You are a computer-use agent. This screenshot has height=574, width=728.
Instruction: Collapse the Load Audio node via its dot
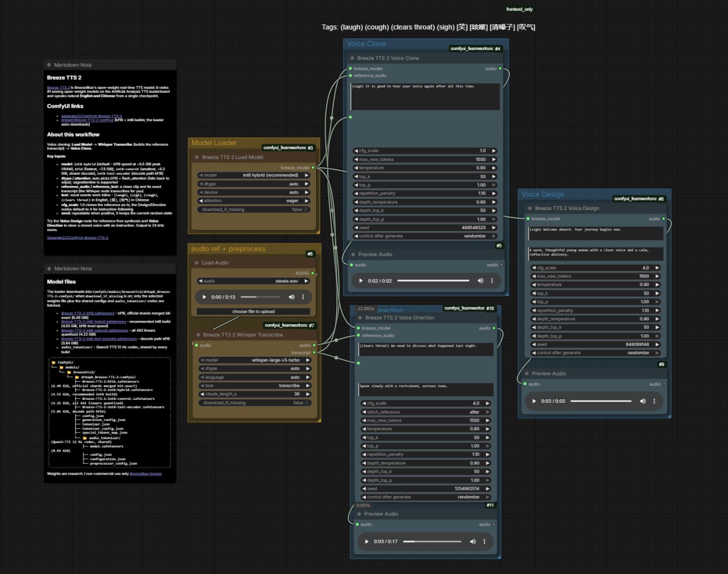[x=197, y=263]
